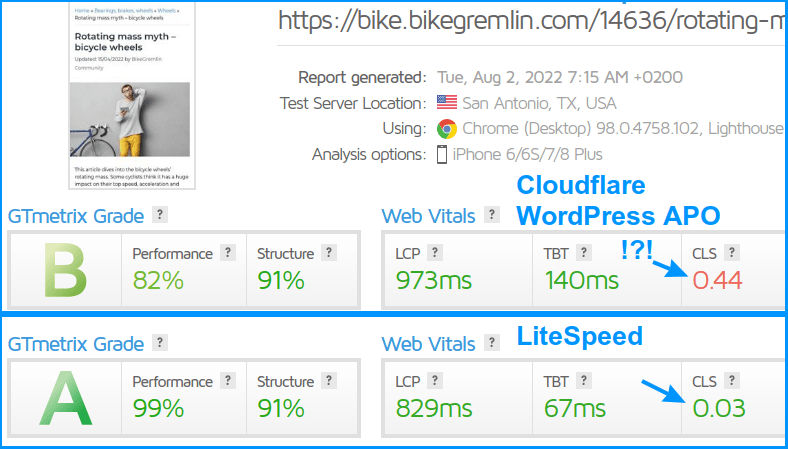Click the question mark next to top Performance

tap(228, 252)
